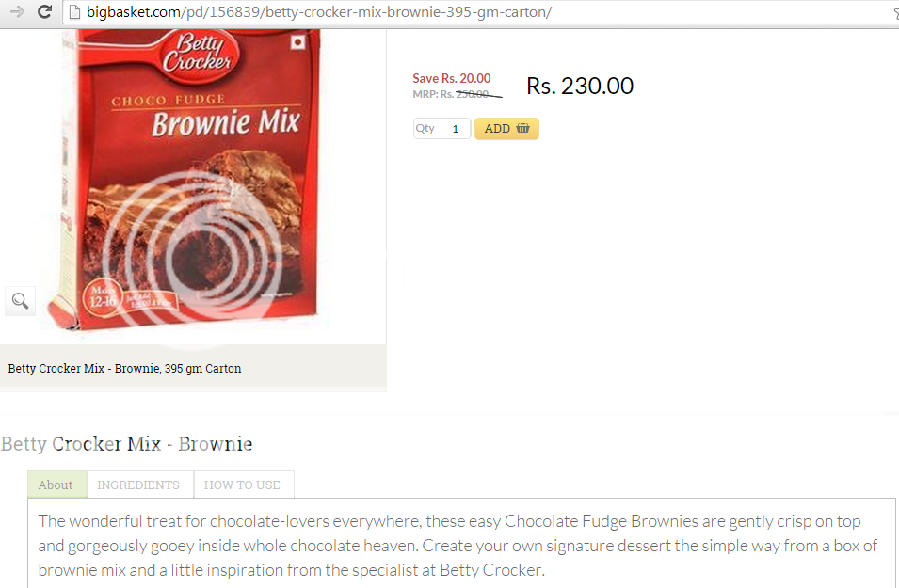Open the magnifier zoom icon on product image

tap(21, 301)
